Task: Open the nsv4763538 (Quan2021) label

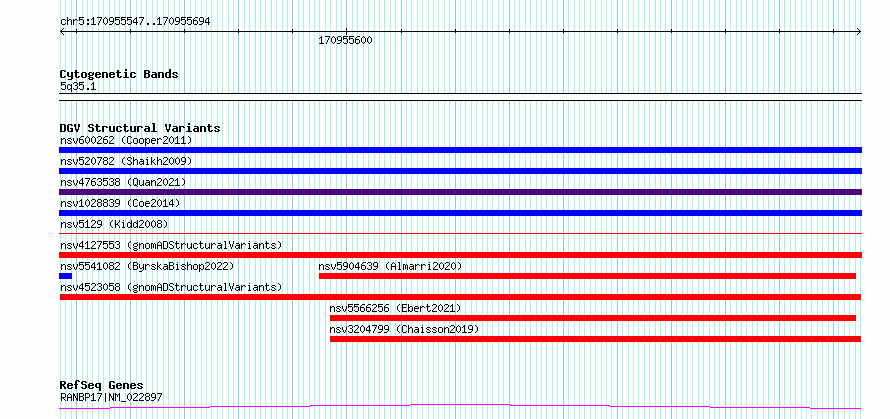Action: click(x=123, y=182)
